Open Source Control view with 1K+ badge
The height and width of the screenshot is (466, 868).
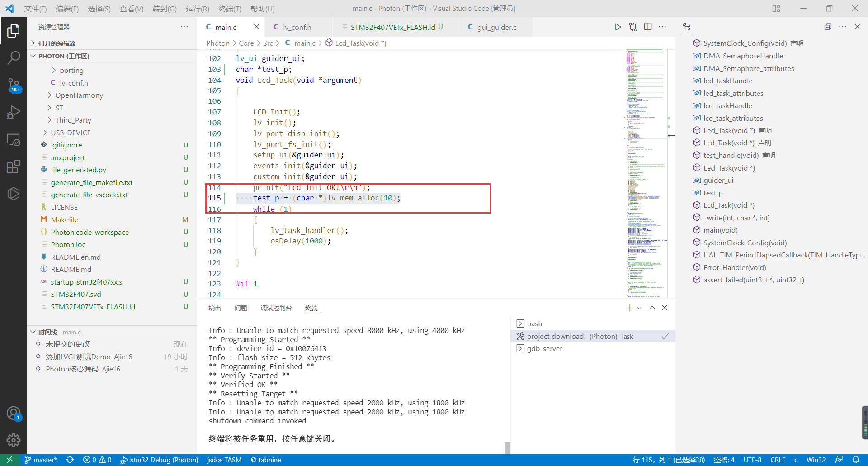[14, 85]
